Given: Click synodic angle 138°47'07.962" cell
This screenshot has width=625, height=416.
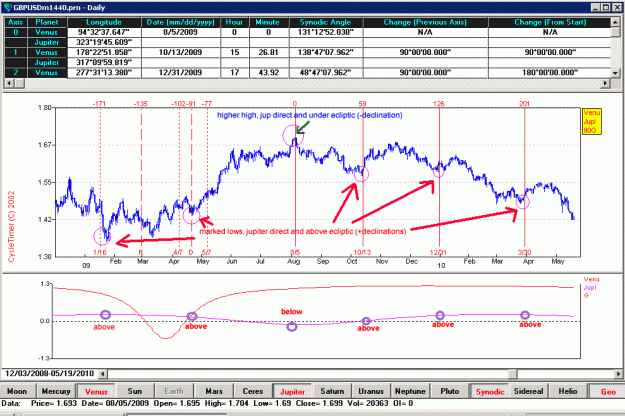Looking at the screenshot, I should [x=325, y=52].
